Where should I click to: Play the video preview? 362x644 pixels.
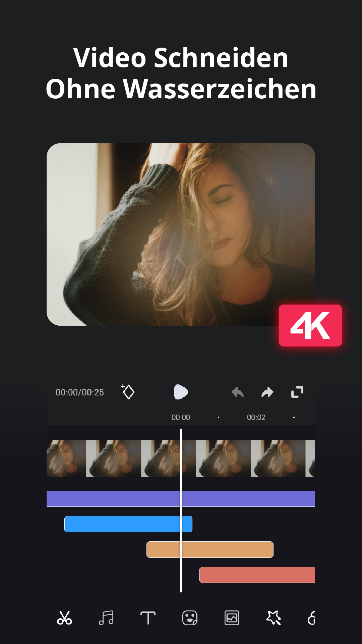pyautogui.click(x=181, y=392)
